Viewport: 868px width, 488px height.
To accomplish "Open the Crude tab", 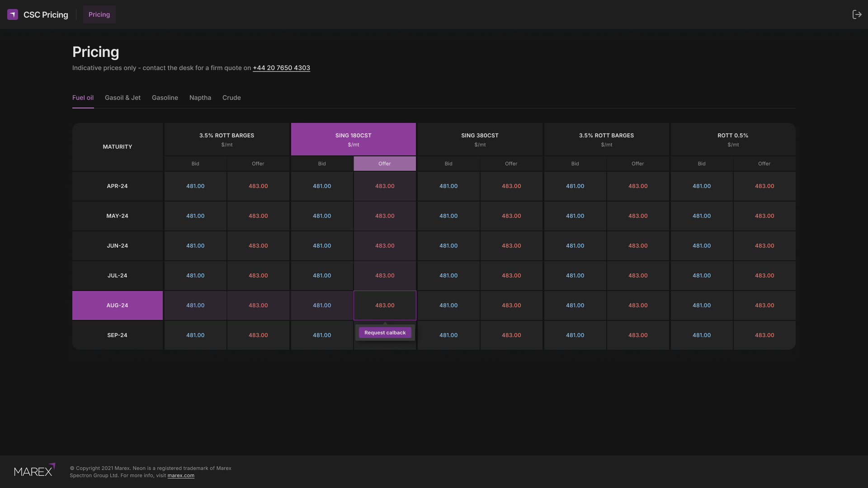I will pyautogui.click(x=231, y=98).
